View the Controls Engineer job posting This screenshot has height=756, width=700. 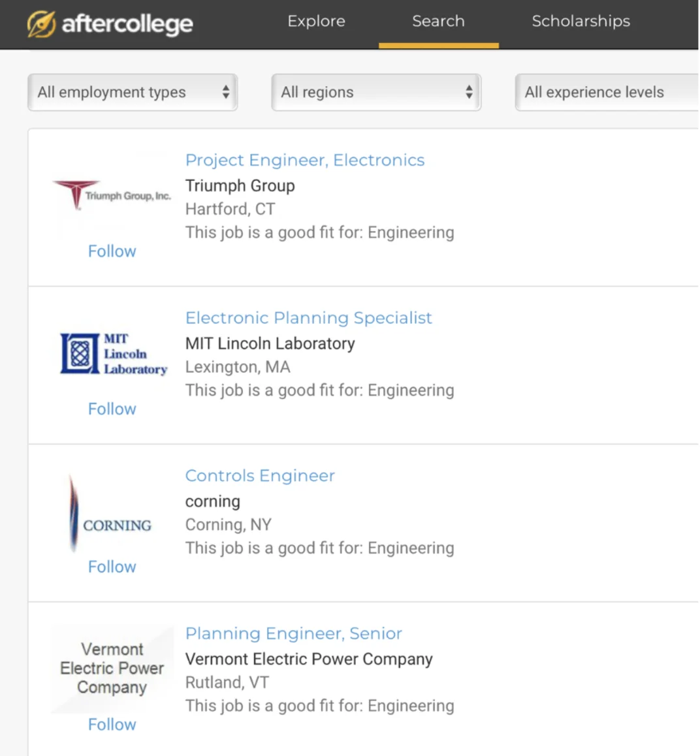click(x=260, y=476)
